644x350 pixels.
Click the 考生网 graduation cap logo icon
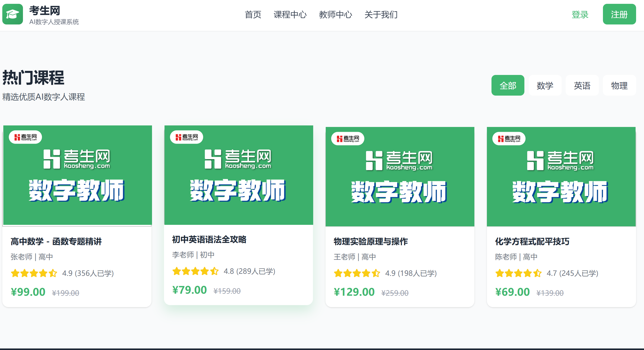[x=12, y=14]
